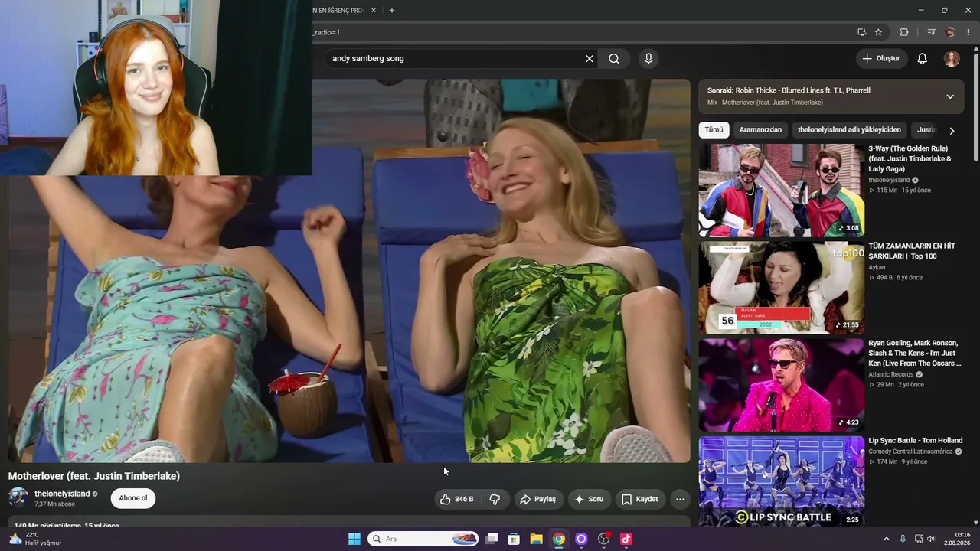Open TÜM ZAMANLARIN EN HİT ŞARKILARI title
This screenshot has width=980, height=551.
[912, 251]
